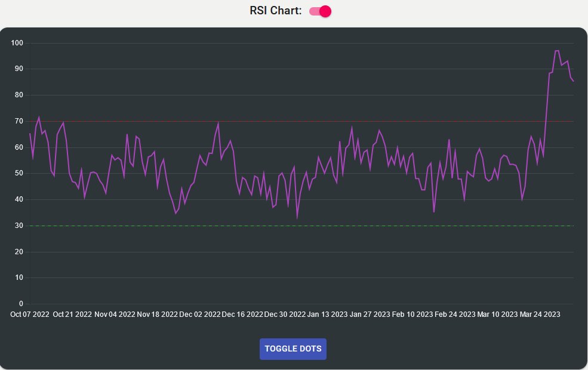This screenshot has height=370, width=588.
Task: Click the 50 value on y-axis
Action: 19,173
